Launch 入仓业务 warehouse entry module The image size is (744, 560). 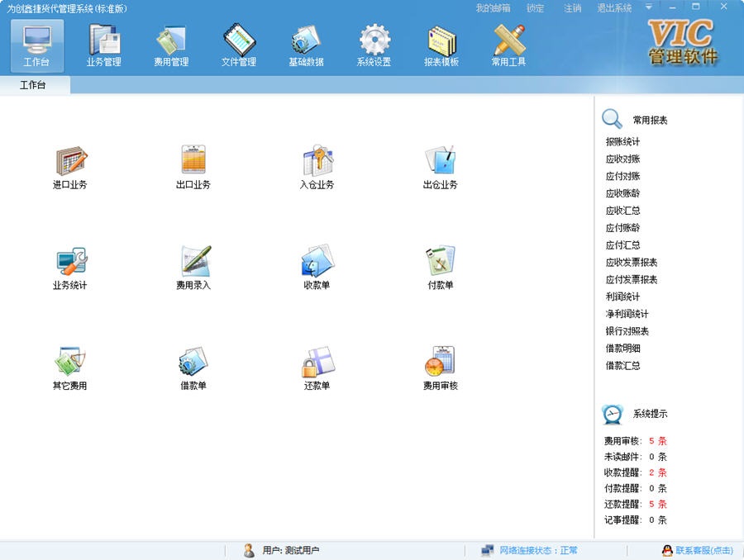point(317,165)
